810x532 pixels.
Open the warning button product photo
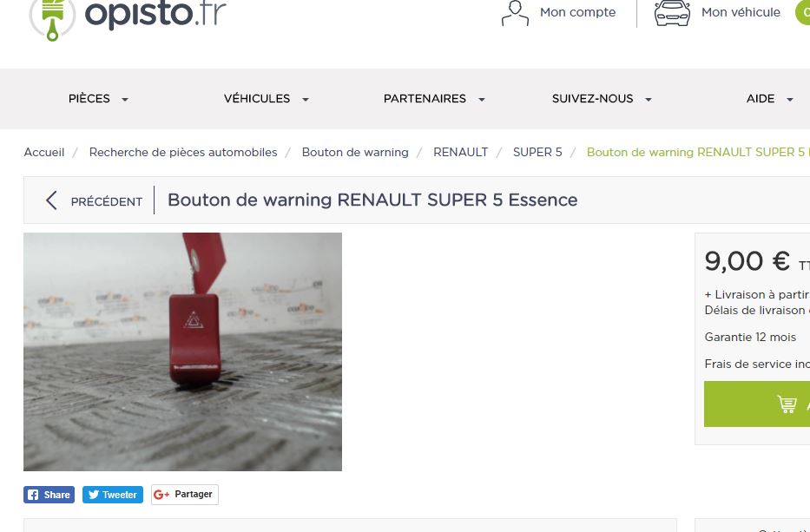tap(182, 351)
